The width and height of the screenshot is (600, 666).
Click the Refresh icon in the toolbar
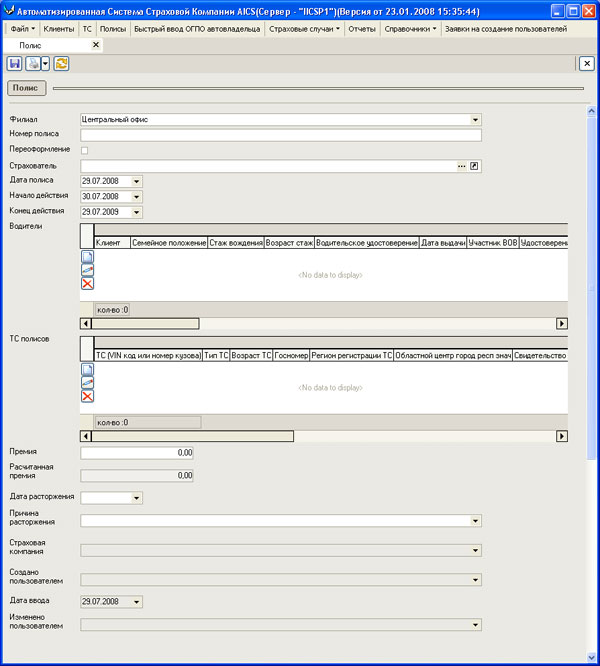(61, 63)
